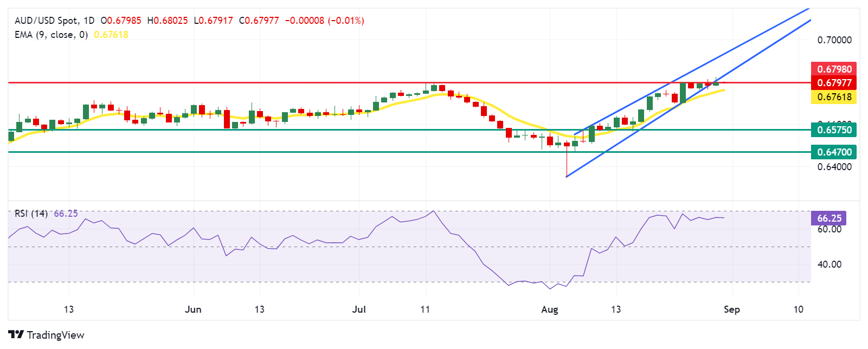Screen dimensions: 868x349
Task: Click the purple 66.25 RSI value tag
Action: point(829,218)
